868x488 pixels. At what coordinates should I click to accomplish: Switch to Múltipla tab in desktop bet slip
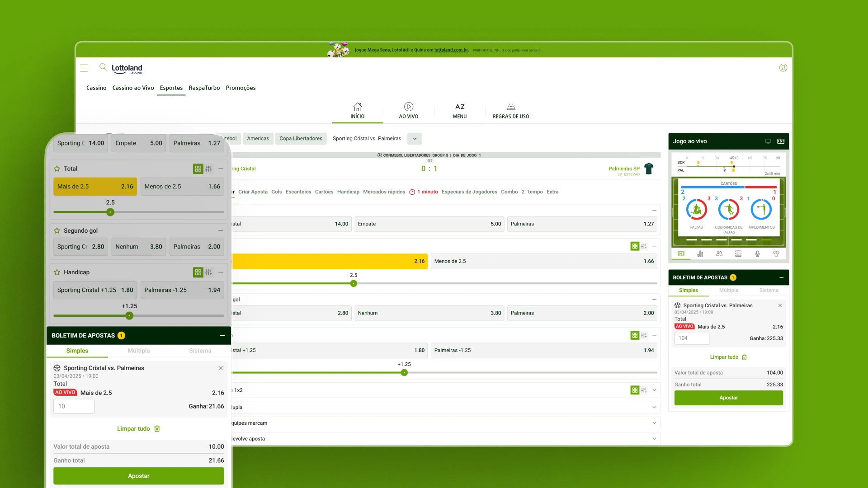pos(728,291)
